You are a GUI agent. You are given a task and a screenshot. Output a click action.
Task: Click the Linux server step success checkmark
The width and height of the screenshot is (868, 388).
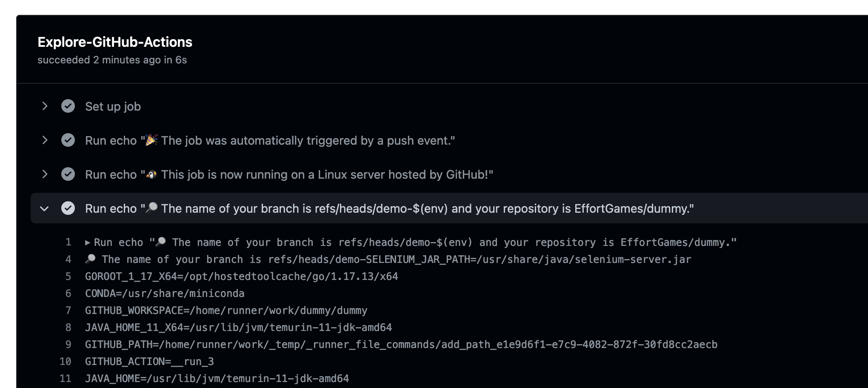point(68,174)
